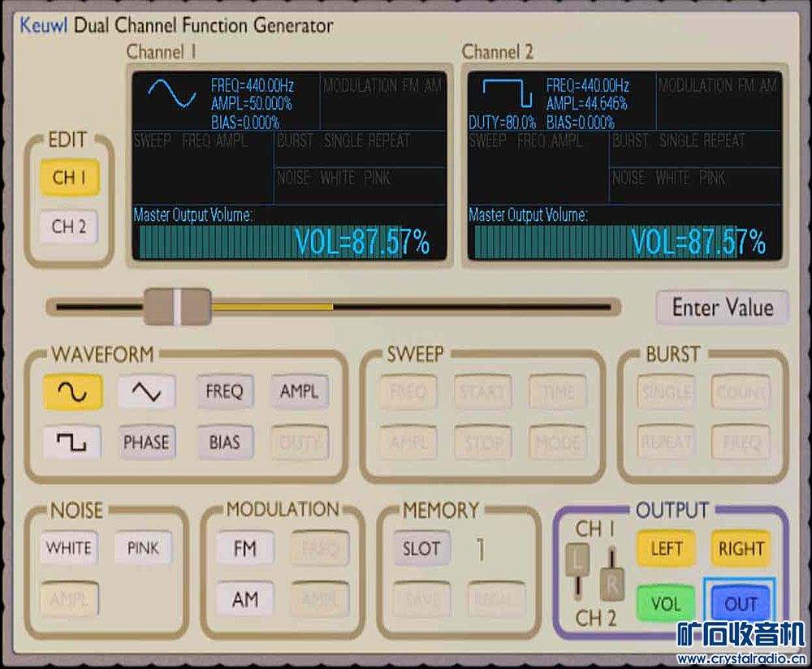Click the memory recall button
The image size is (812, 669).
497,599
